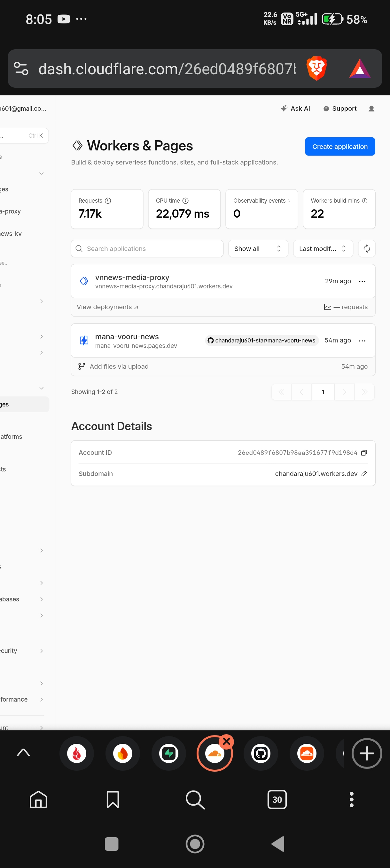Edit the workers.dev subdomain

pyautogui.click(x=364, y=474)
